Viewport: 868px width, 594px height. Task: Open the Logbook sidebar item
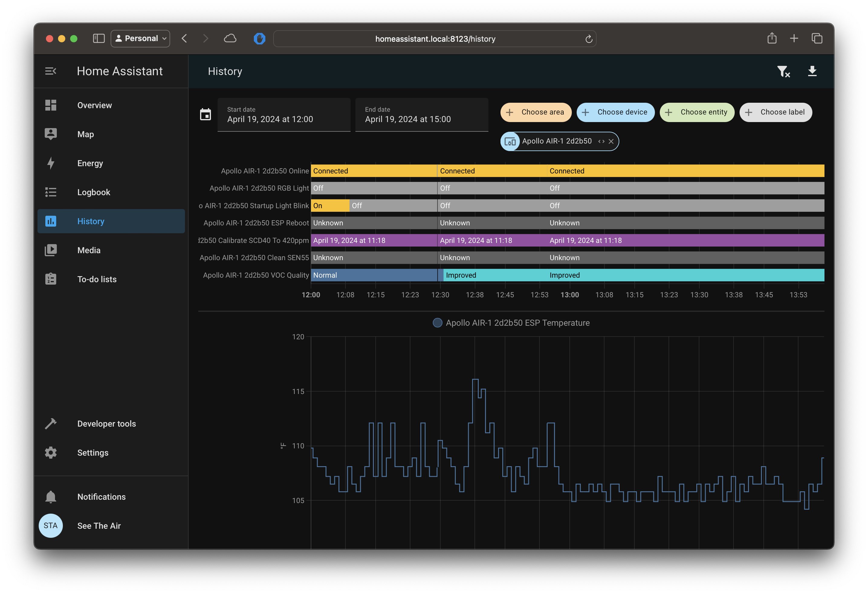[x=93, y=192]
